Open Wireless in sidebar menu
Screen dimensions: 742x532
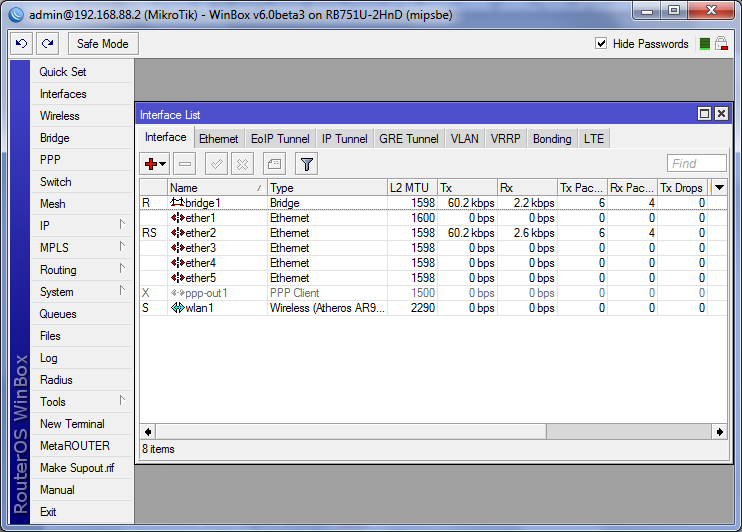(x=82, y=116)
